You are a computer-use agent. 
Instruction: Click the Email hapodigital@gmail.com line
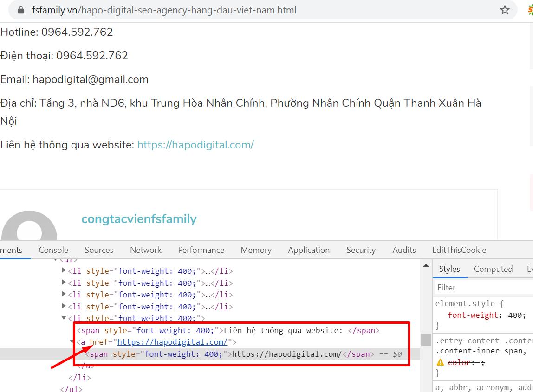(x=74, y=79)
